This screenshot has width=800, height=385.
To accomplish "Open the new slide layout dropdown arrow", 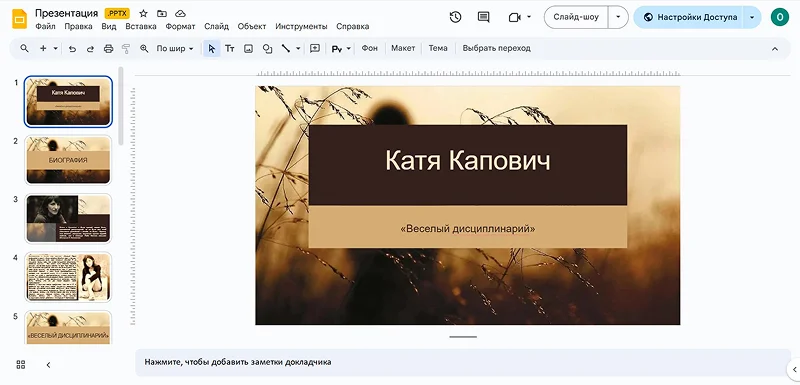I will [x=55, y=48].
